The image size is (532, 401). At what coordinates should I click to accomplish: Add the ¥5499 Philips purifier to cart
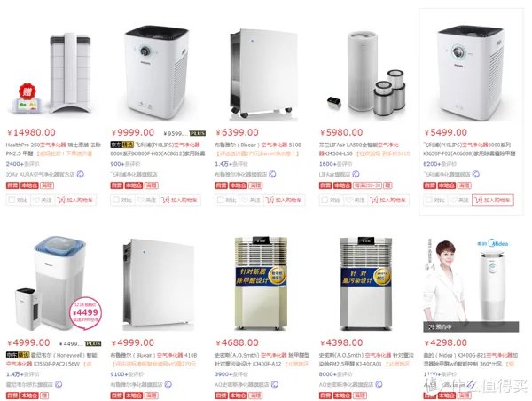(493, 200)
